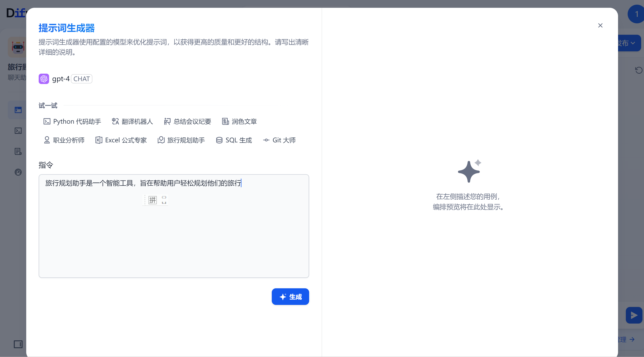Click the 翻译机器人 template label
This screenshot has height=357, width=644.
(x=137, y=121)
